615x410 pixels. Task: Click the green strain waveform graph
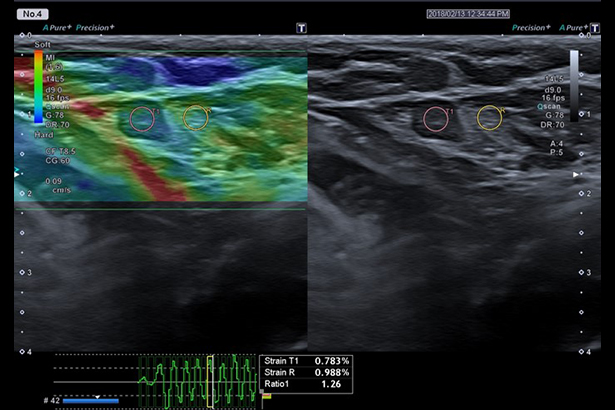(x=190, y=380)
